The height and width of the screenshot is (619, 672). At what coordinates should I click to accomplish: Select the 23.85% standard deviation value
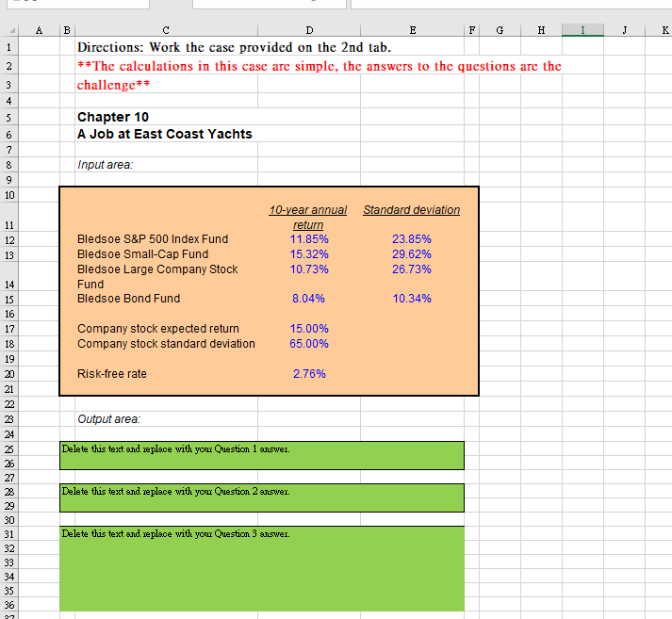click(x=412, y=239)
